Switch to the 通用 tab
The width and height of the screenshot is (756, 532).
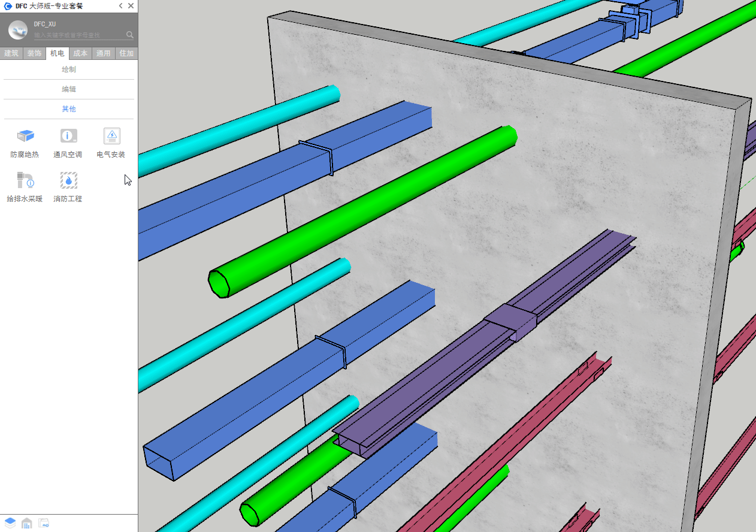pos(103,53)
